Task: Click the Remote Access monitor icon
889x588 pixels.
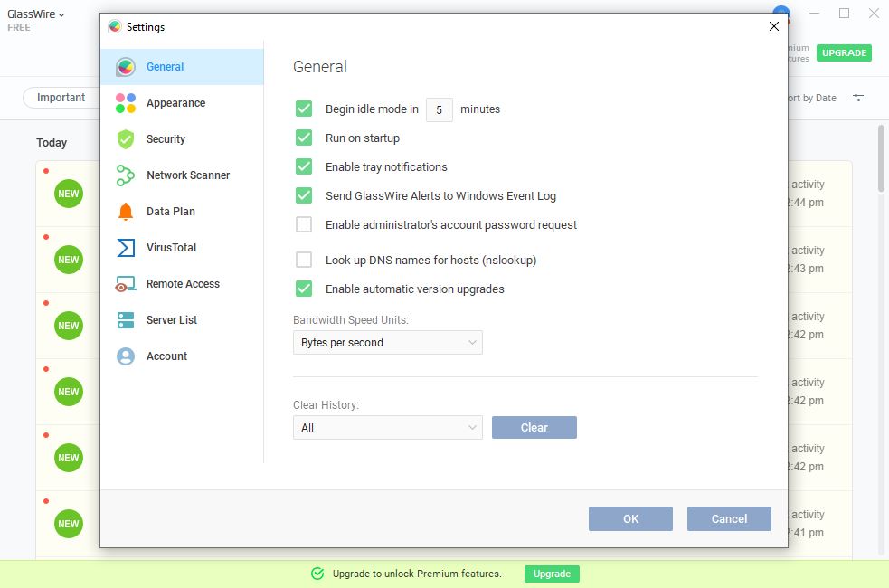Action: (x=126, y=284)
